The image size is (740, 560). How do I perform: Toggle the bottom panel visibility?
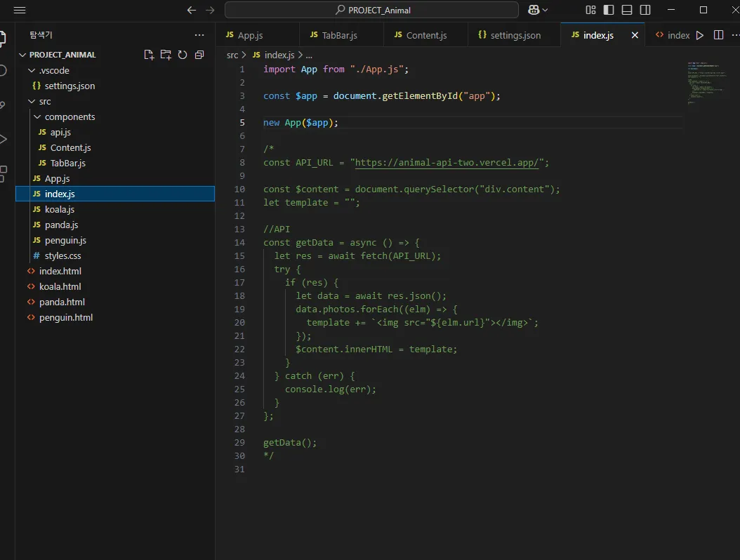(627, 10)
